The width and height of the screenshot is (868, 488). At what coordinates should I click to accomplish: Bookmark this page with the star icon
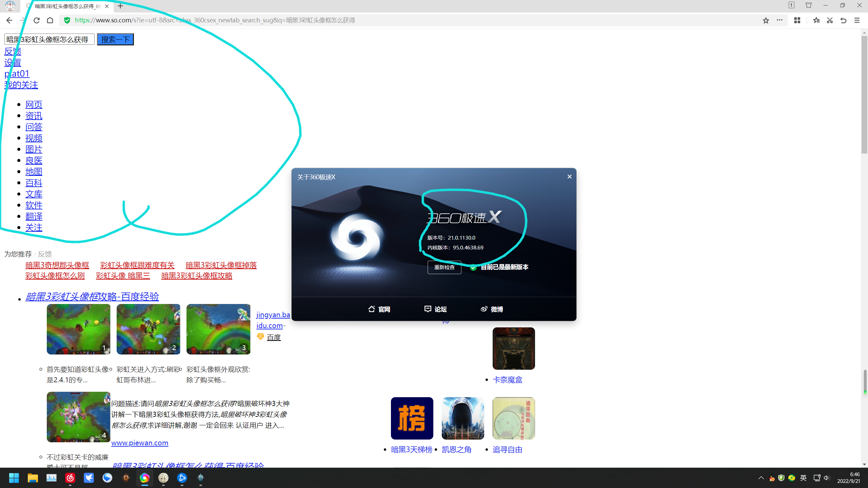point(766,20)
